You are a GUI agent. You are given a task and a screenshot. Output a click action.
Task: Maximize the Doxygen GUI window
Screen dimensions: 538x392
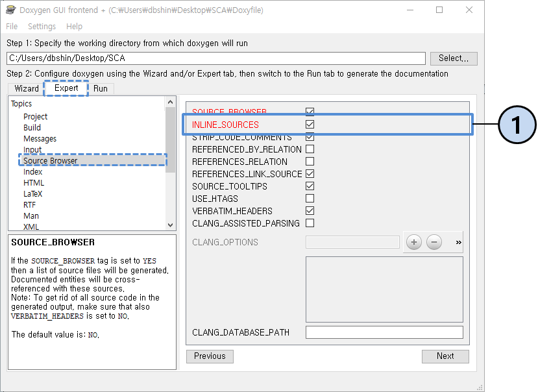coord(439,10)
